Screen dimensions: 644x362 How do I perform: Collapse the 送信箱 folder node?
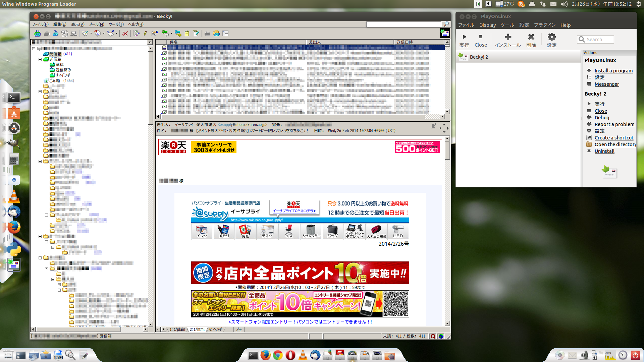[x=40, y=59]
